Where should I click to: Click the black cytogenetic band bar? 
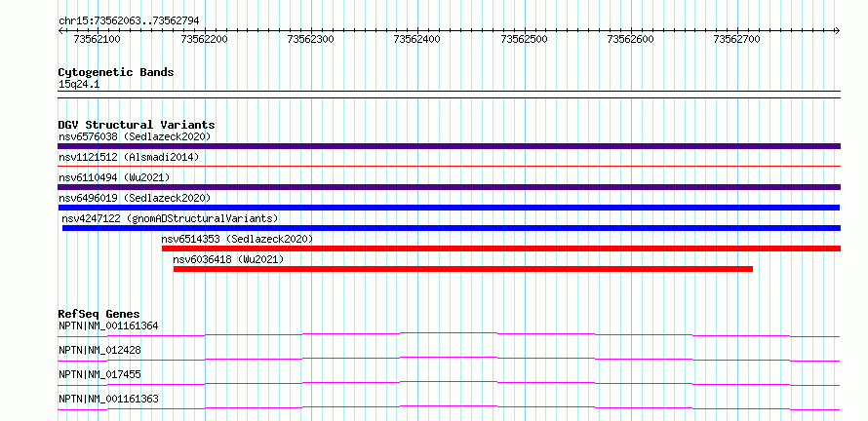[x=449, y=95]
